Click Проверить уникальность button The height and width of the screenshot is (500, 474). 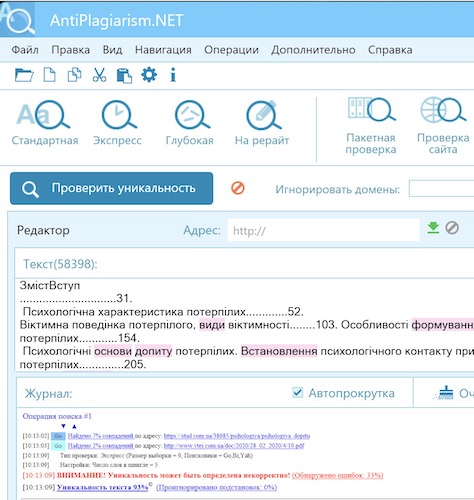tap(111, 188)
